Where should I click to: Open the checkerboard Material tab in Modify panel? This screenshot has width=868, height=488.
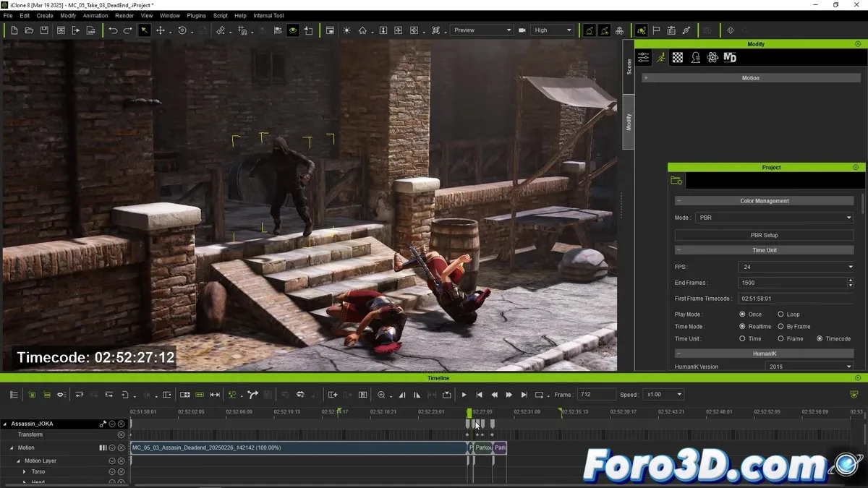click(x=678, y=58)
